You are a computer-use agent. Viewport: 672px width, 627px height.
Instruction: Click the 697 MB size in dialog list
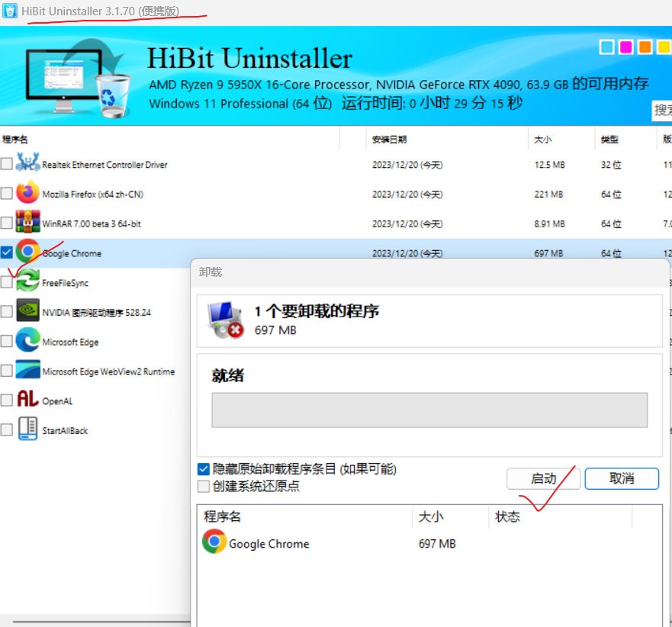pos(437,544)
